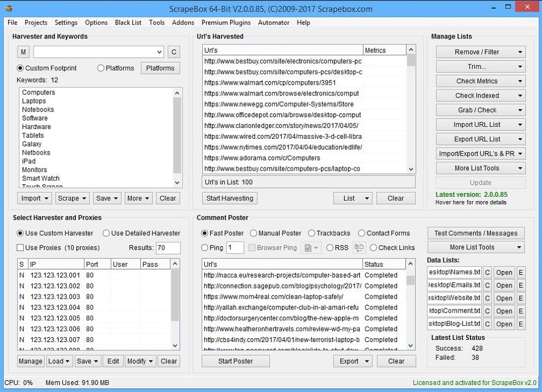Click the Ping count input field

pyautogui.click(x=235, y=247)
